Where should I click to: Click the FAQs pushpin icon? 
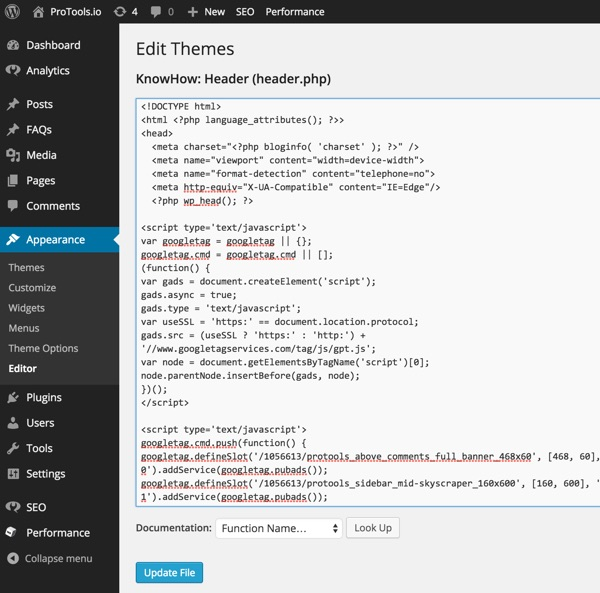13,130
